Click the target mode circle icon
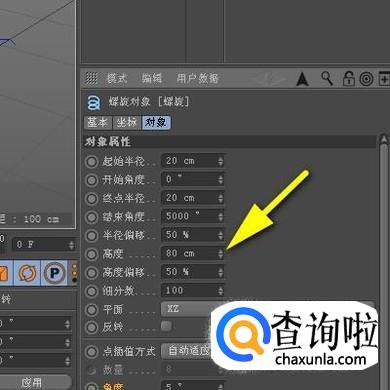The image size is (390, 390). (366, 79)
